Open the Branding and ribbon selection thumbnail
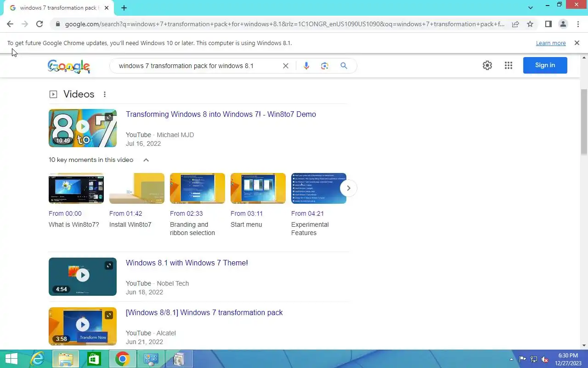Image resolution: width=588 pixels, height=368 pixels. point(198,188)
